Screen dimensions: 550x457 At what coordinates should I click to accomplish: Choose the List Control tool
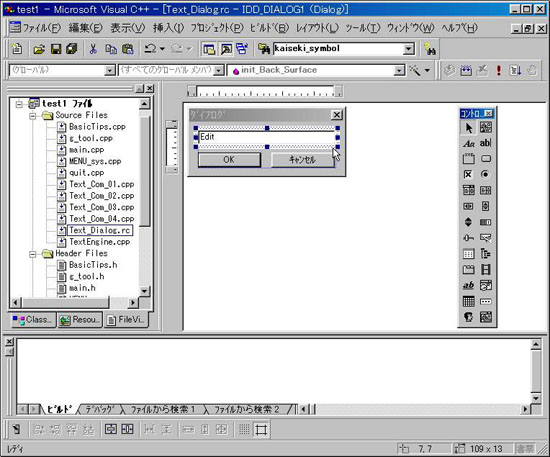click(469, 254)
